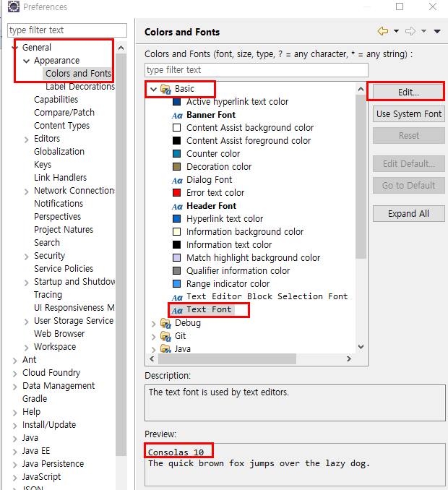Screen dimensions: 448x490
Task: Click the Information background color swatch
Action: (x=176, y=232)
